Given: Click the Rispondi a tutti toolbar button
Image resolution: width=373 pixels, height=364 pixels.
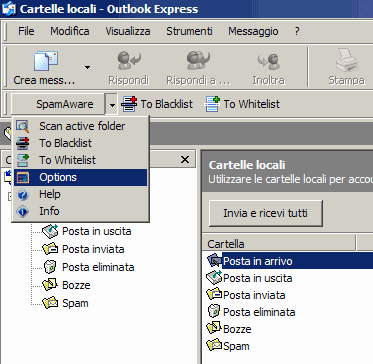Looking at the screenshot, I should click(198, 68).
